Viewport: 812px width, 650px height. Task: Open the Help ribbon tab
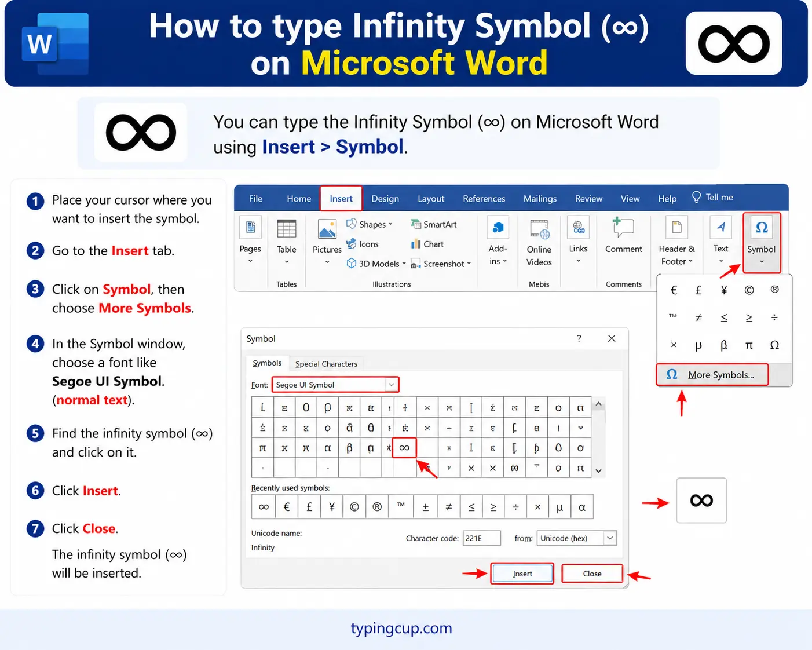click(667, 199)
